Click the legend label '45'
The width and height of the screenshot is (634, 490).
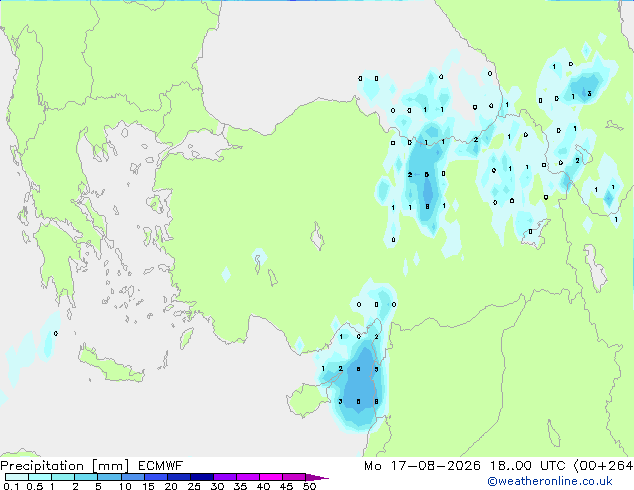coord(286,486)
